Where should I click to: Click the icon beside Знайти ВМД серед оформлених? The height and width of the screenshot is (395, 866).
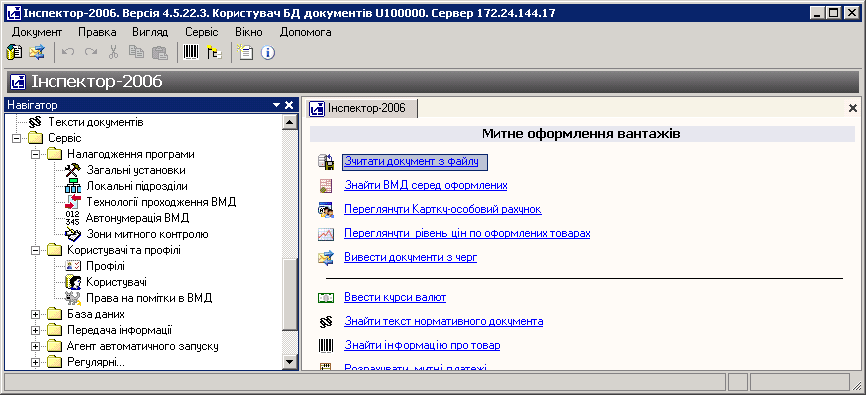(326, 186)
